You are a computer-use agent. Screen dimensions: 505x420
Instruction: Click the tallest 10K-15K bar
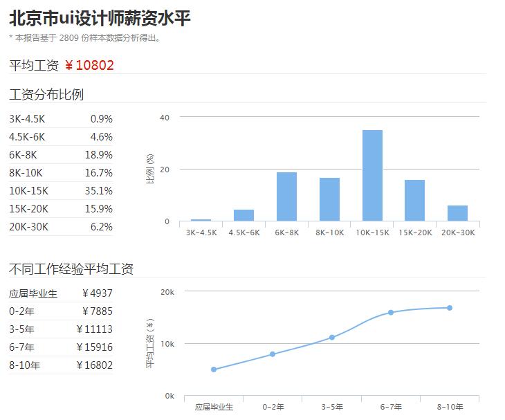click(372, 176)
